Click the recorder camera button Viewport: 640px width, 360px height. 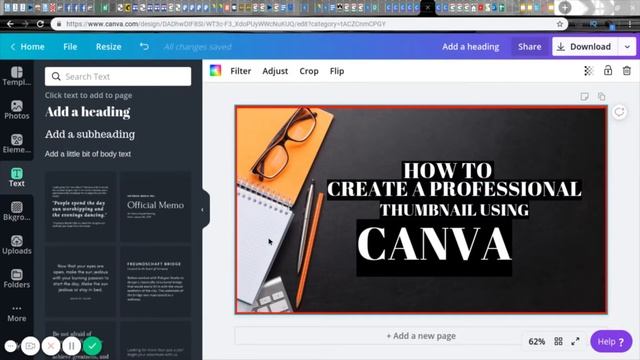(x=30, y=346)
